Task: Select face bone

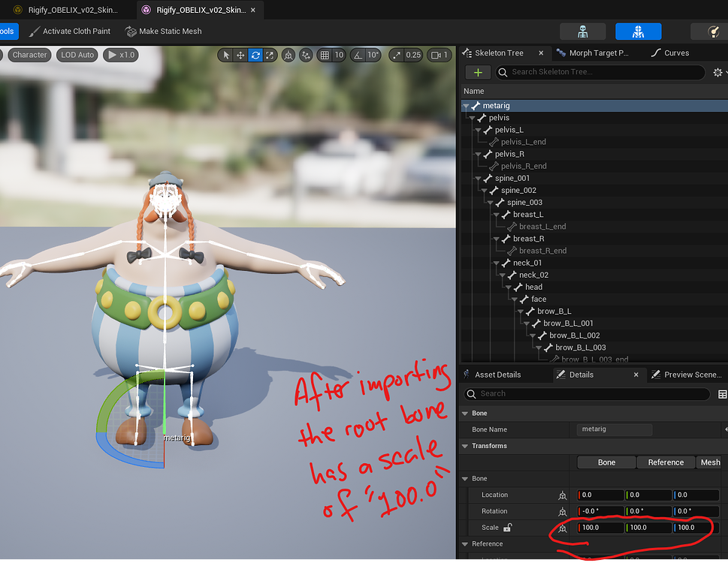Action: [539, 299]
